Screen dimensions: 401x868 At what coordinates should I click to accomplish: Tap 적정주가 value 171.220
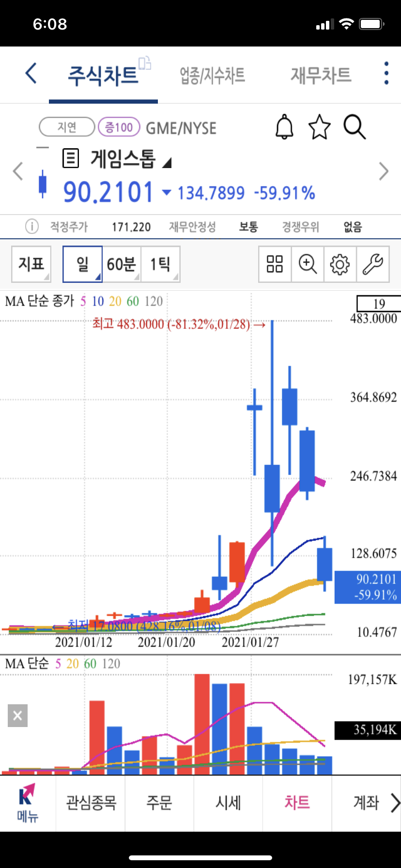click(x=131, y=227)
